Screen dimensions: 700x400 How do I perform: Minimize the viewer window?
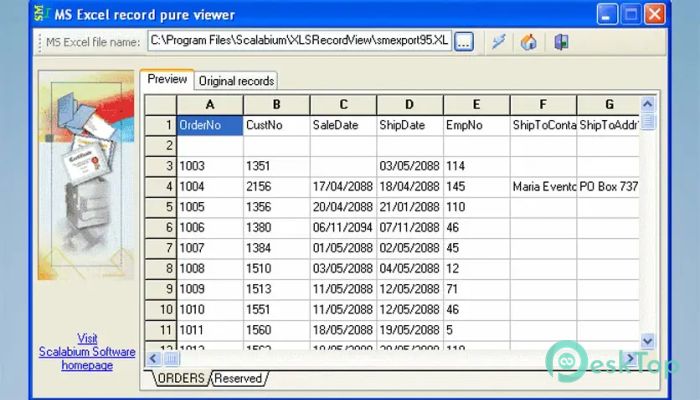[607, 14]
